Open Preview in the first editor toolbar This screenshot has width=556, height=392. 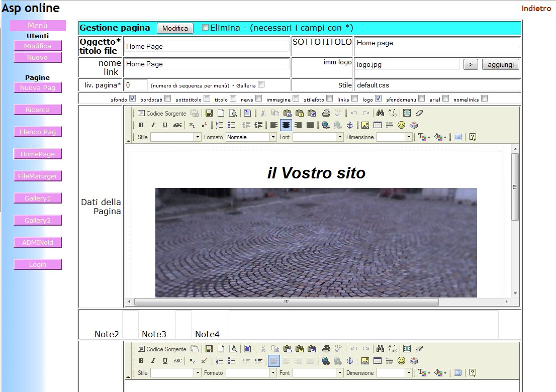point(233,113)
